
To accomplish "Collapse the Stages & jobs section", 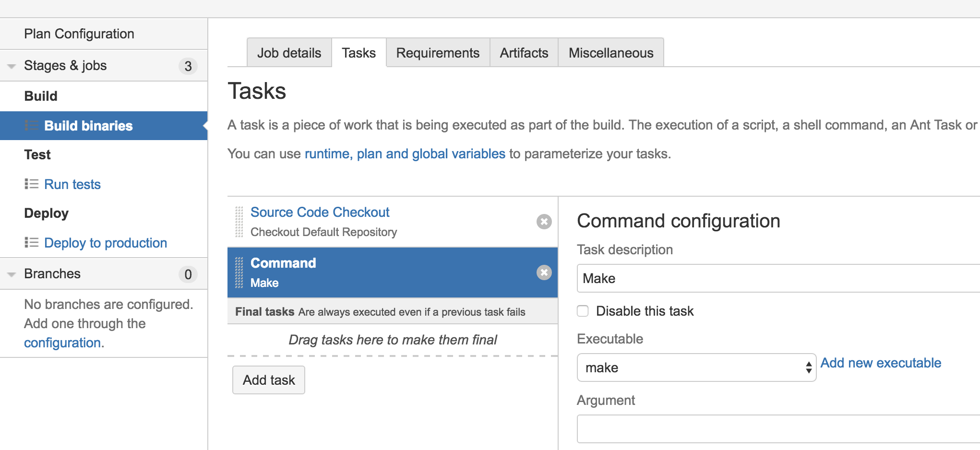I will coord(12,66).
